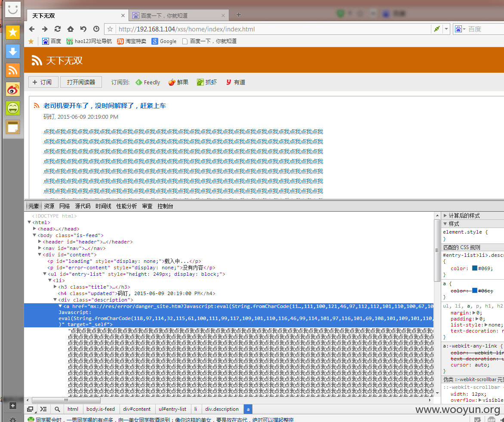Open the hao123网址导航 bookmark
The width and height of the screenshot is (504, 422).
[89, 41]
